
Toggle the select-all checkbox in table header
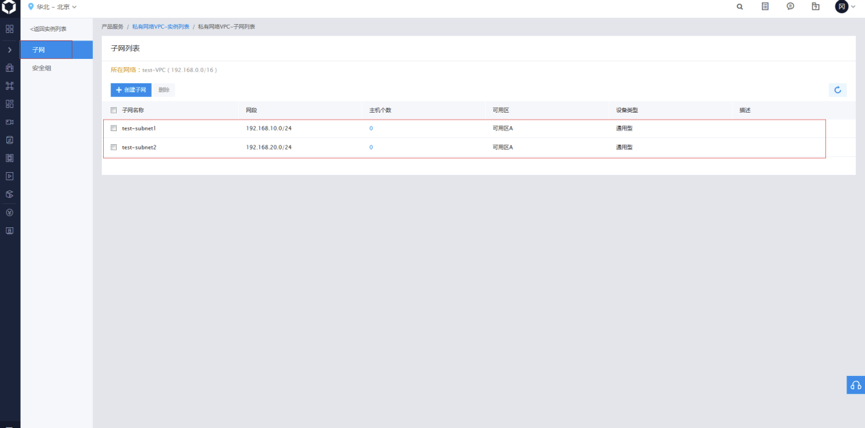pos(114,110)
